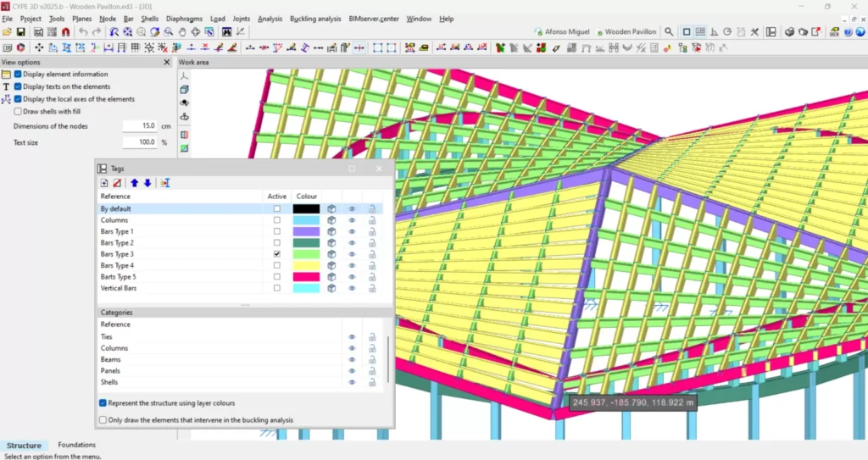This screenshot has width=868, height=460.
Task: Toggle Represent the structure using layer colours
Action: pyautogui.click(x=103, y=403)
